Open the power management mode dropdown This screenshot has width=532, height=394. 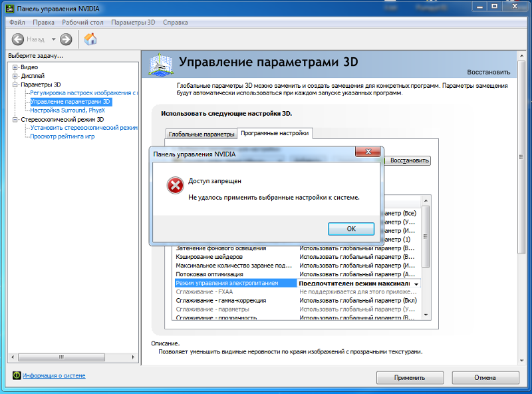click(x=416, y=284)
